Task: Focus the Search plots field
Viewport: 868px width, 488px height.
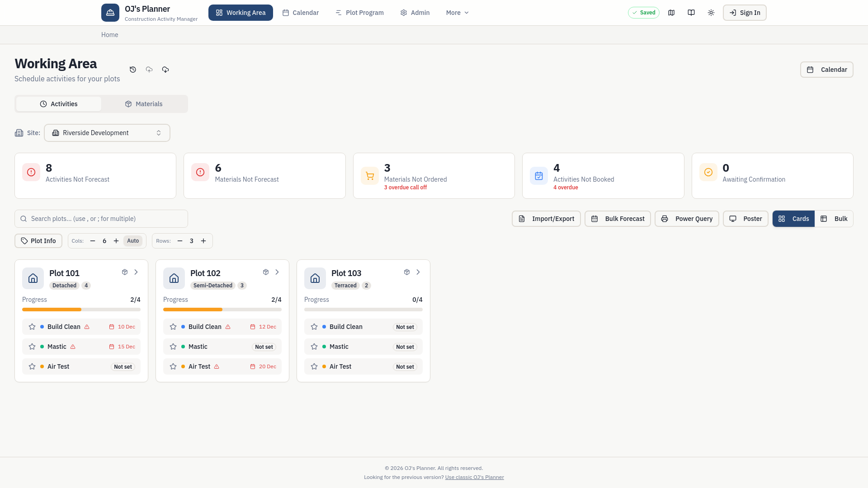Action: pos(101,219)
